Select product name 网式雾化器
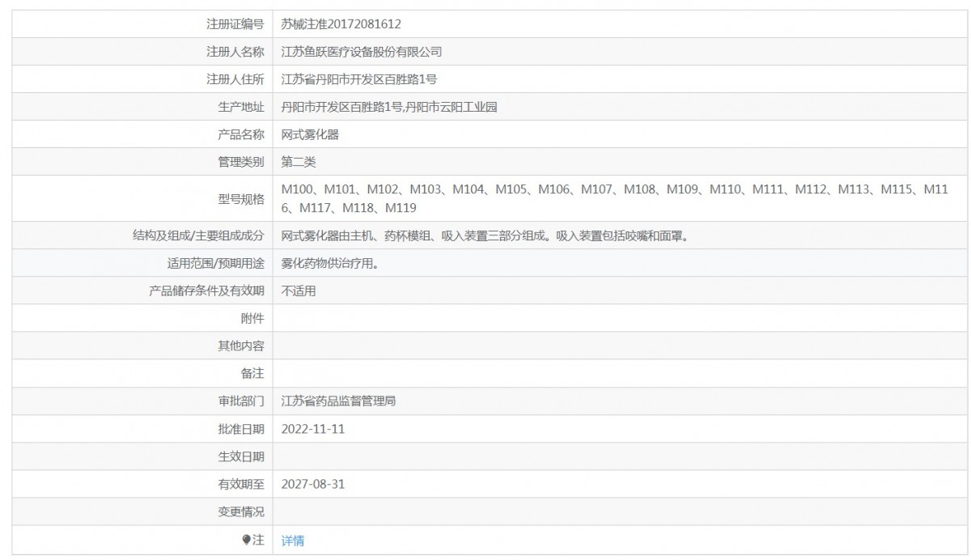This screenshot has height=560, width=971. 310,134
